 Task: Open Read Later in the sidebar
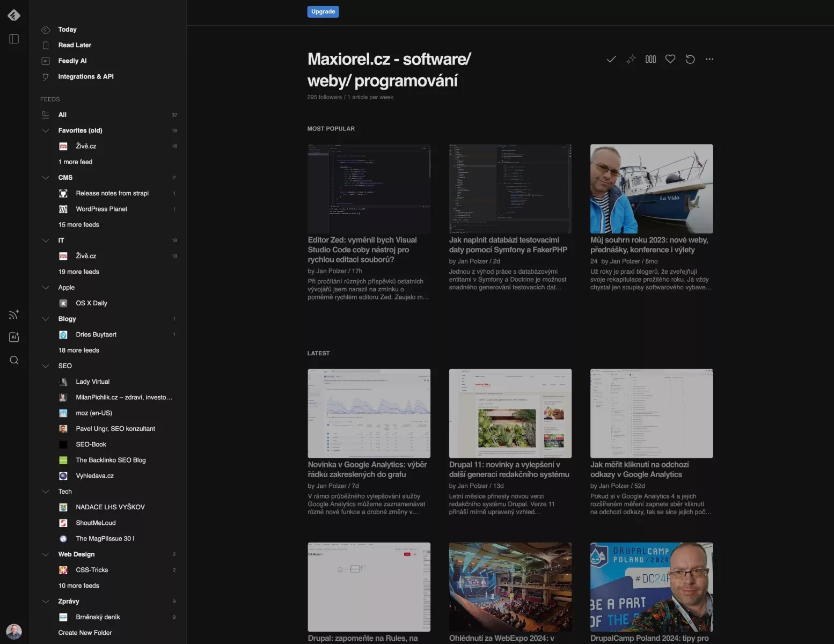[x=75, y=45]
